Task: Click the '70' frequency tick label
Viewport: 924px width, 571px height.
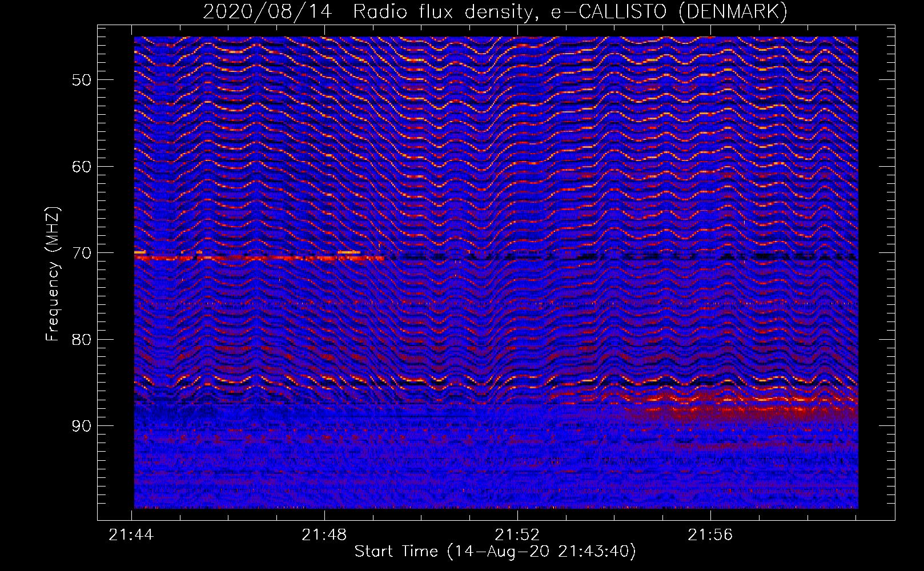Action: click(x=82, y=253)
